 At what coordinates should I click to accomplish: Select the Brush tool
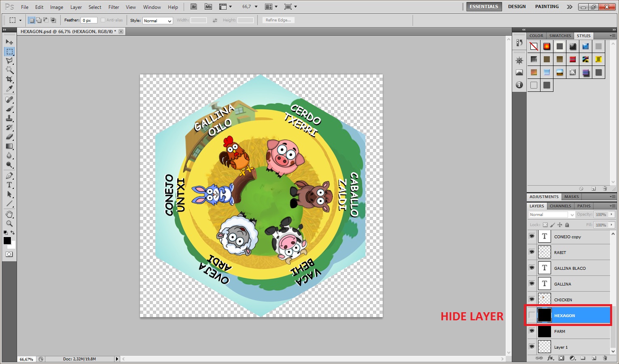9,109
